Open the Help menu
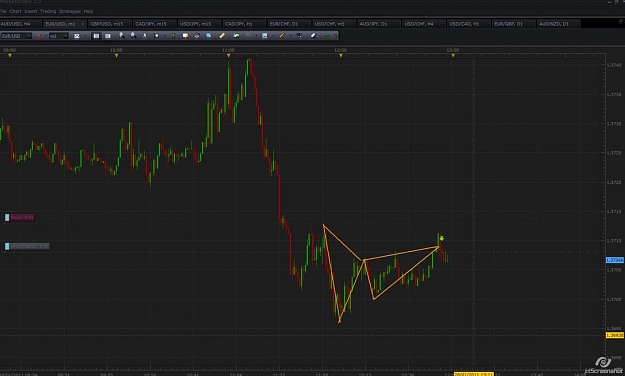 click(x=88, y=11)
